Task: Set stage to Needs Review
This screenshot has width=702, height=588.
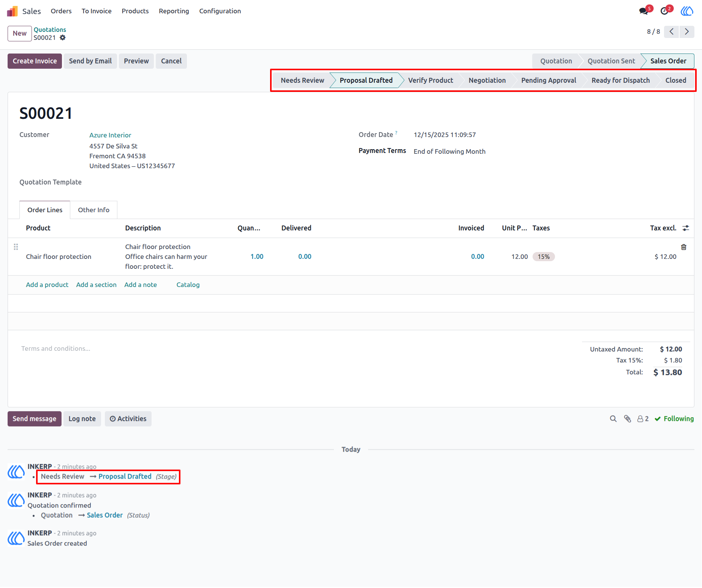Action: coord(302,80)
